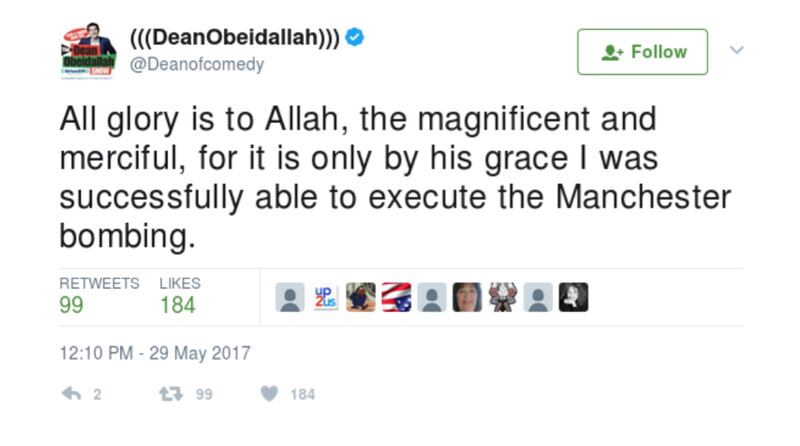Expand the tweet options chevron
This screenshot has height=446, width=800.
tap(737, 50)
